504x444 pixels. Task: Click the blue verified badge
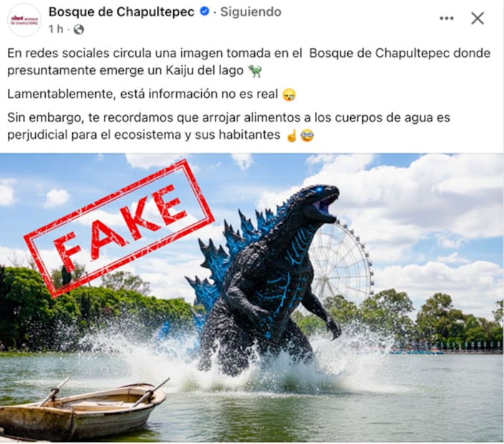pyautogui.click(x=205, y=11)
